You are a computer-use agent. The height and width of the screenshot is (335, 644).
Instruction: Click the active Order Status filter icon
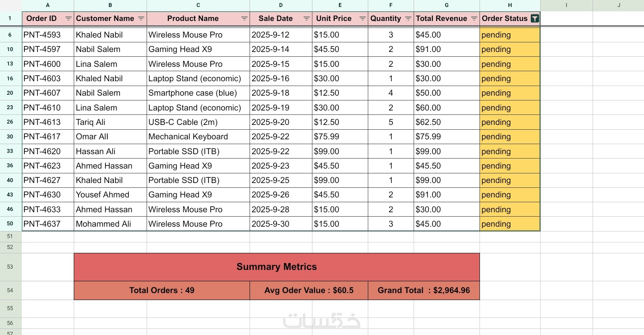[534, 19]
